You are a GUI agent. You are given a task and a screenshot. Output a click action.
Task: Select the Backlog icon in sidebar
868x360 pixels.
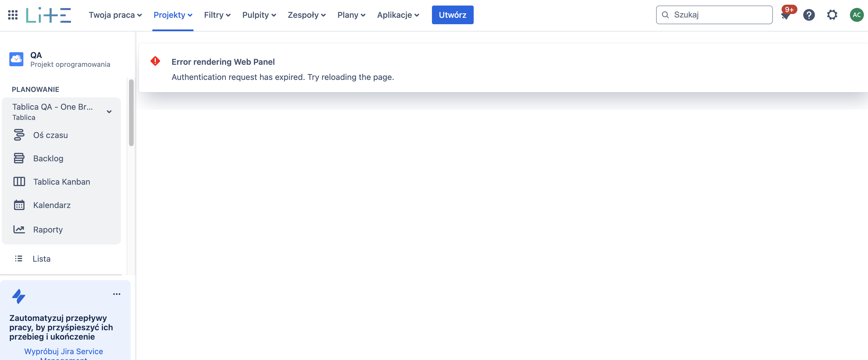pos(19,158)
